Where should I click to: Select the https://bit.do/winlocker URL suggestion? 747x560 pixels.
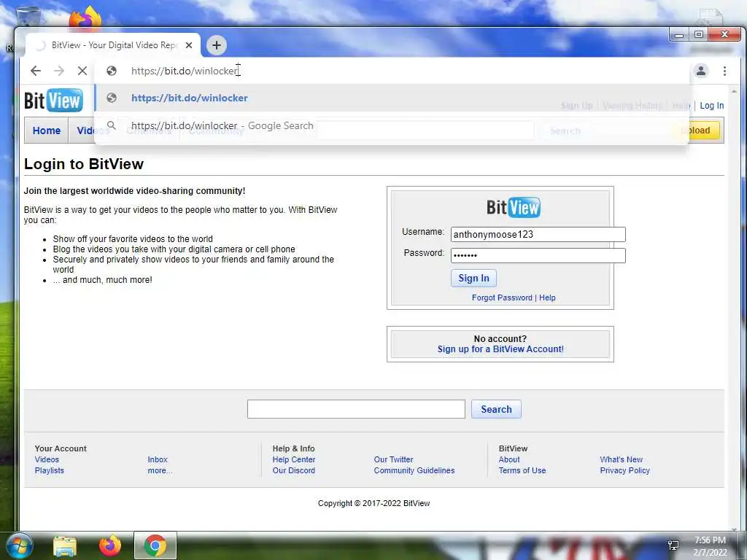point(392,98)
